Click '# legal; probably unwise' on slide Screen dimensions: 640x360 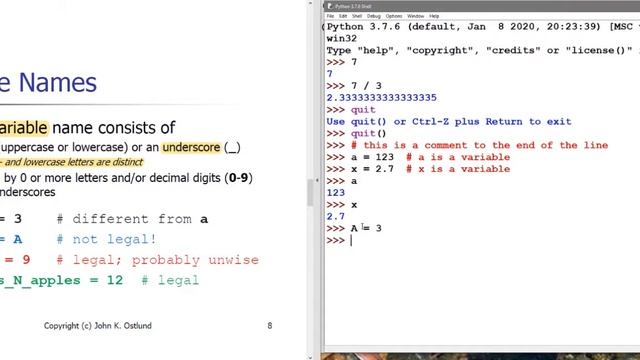(158, 260)
